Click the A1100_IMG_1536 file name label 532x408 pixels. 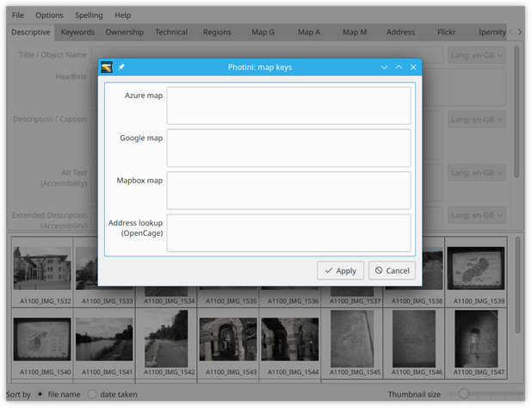(x=294, y=301)
